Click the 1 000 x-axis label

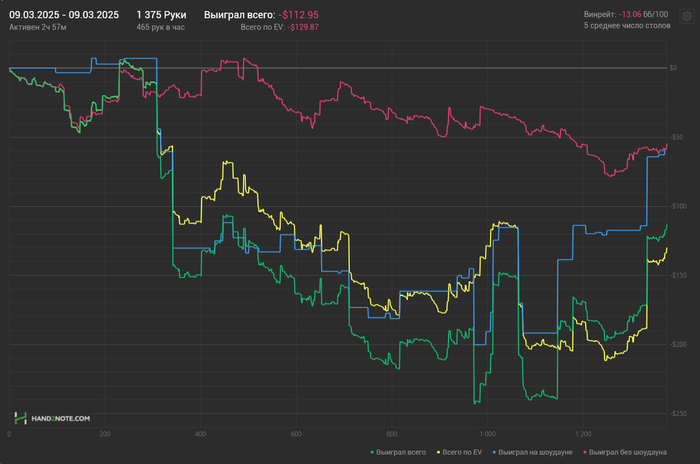pyautogui.click(x=488, y=434)
